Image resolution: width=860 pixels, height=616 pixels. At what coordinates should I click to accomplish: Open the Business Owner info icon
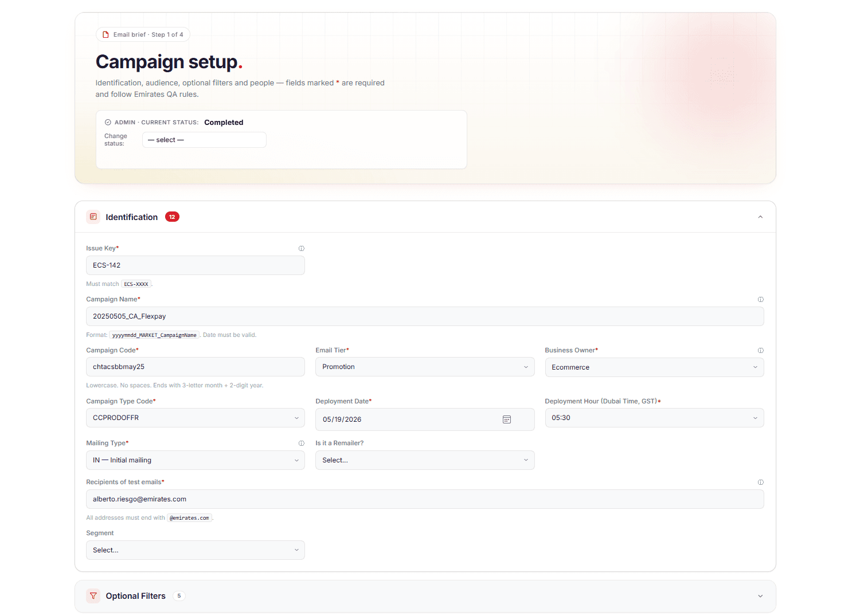pyautogui.click(x=761, y=350)
